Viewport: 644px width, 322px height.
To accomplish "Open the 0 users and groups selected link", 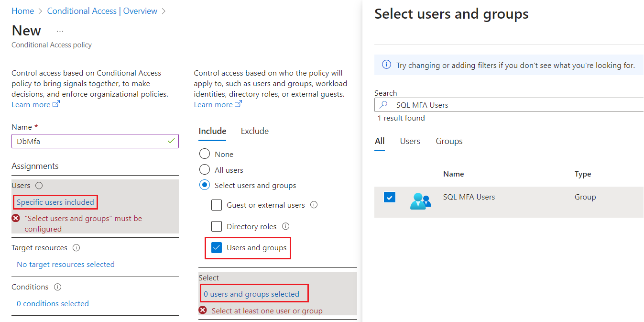I will pyautogui.click(x=251, y=294).
